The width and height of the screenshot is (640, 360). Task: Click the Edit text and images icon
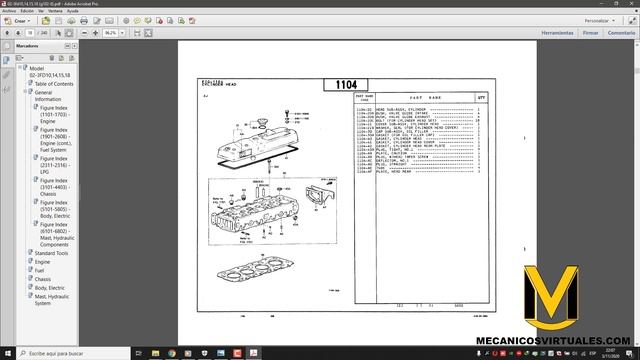coord(97,21)
